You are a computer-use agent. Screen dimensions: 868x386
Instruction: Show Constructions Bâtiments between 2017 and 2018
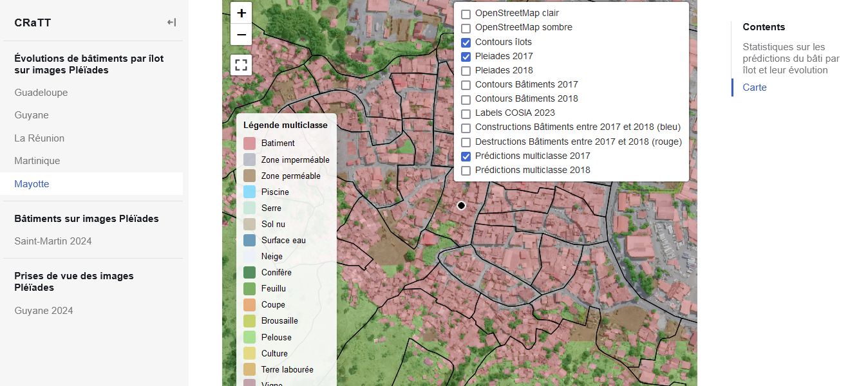click(x=466, y=128)
